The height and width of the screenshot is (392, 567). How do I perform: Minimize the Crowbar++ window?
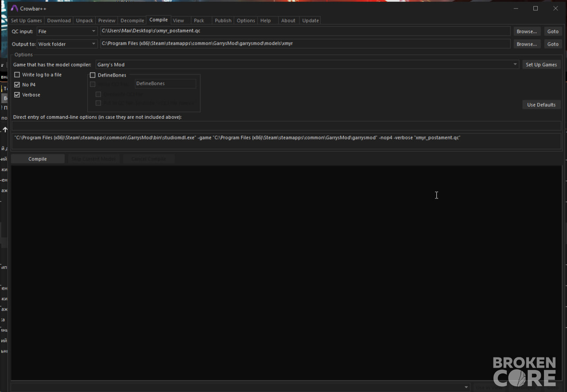coord(516,8)
